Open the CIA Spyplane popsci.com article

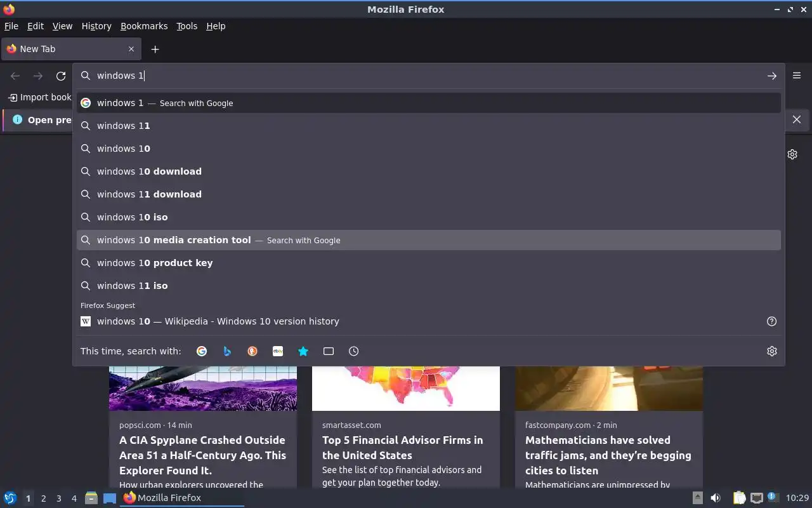click(202, 455)
